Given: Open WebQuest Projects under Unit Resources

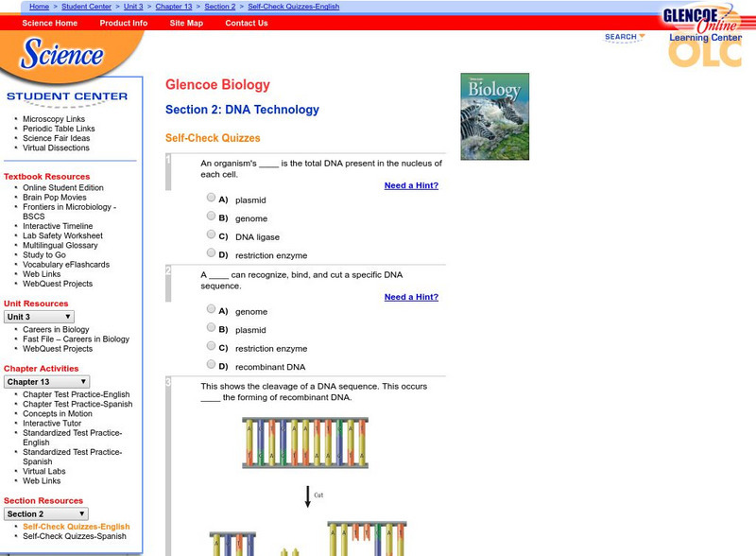Looking at the screenshot, I should pos(58,349).
